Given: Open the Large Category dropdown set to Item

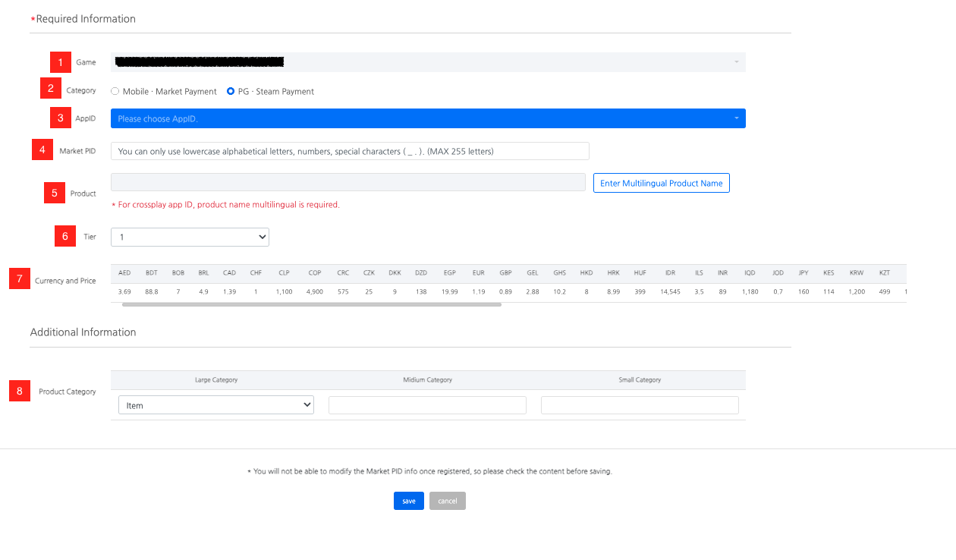Looking at the screenshot, I should click(x=215, y=405).
